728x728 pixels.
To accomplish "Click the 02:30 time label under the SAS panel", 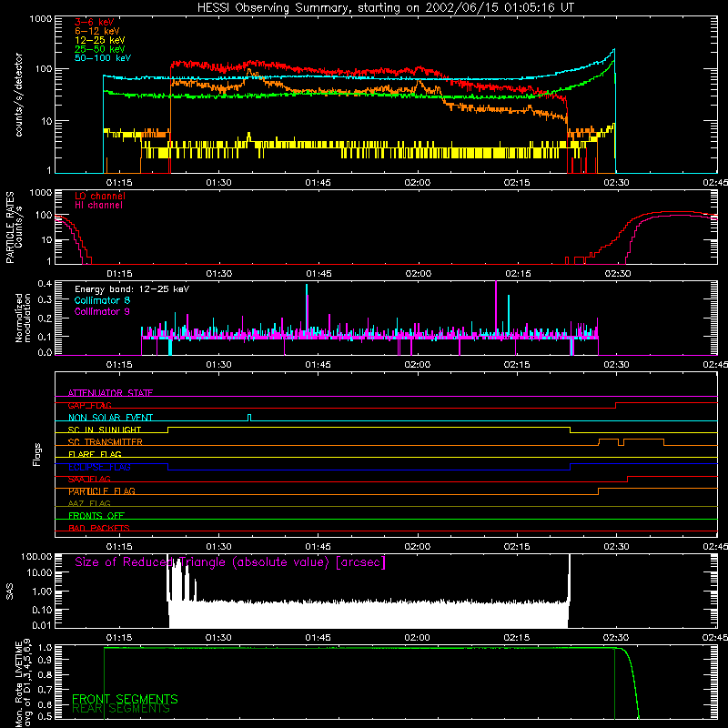I will pos(617,638).
